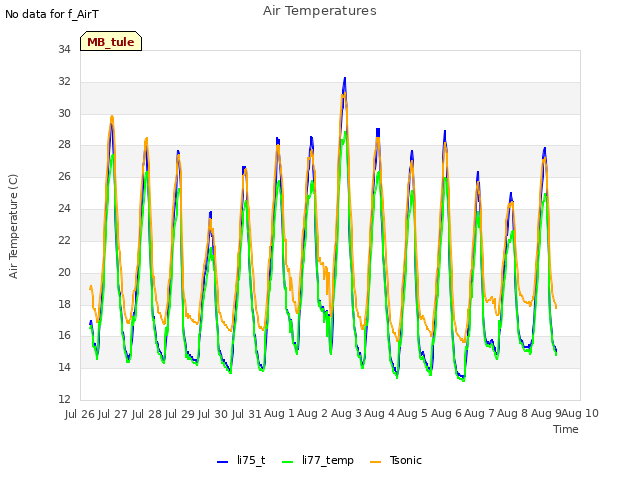Click the MB_tule site label box
Image resolution: width=640 pixels, height=480 pixels.
coord(111,41)
